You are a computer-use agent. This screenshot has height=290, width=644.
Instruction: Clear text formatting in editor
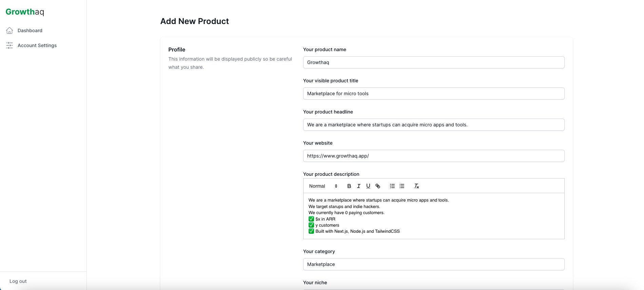pyautogui.click(x=416, y=186)
